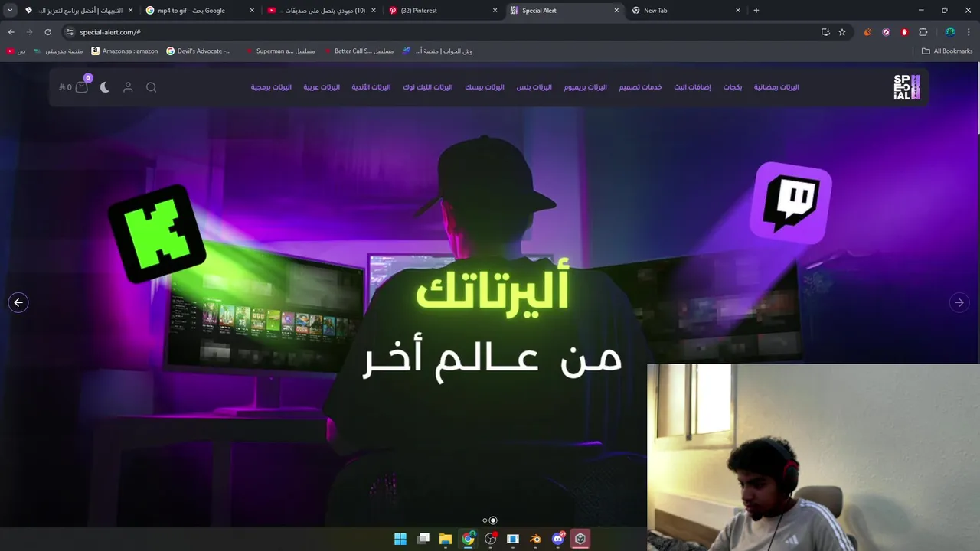Open the Extensions puzzle icon
This screenshot has width=980, height=551.
click(x=923, y=32)
